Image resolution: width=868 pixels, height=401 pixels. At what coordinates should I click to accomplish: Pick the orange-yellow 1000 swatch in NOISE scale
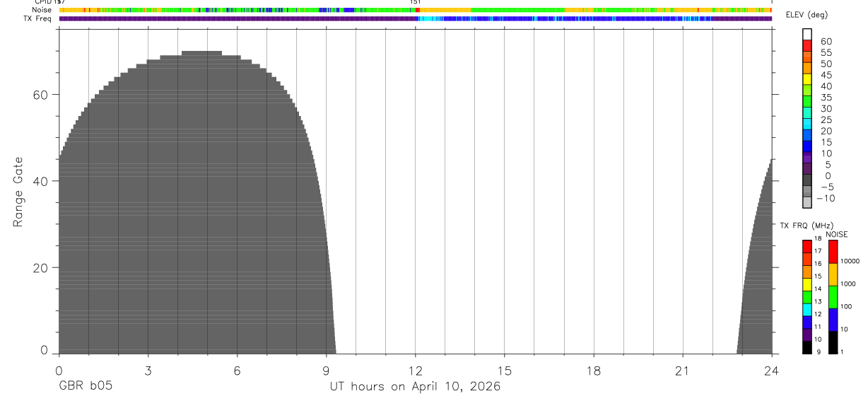point(833,274)
